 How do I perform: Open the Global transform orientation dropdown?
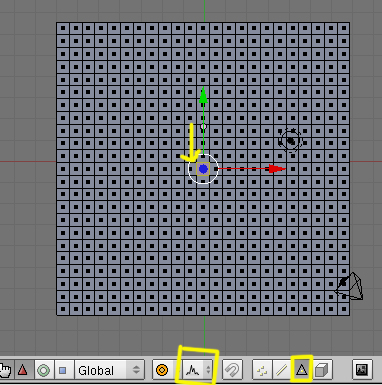(109, 370)
